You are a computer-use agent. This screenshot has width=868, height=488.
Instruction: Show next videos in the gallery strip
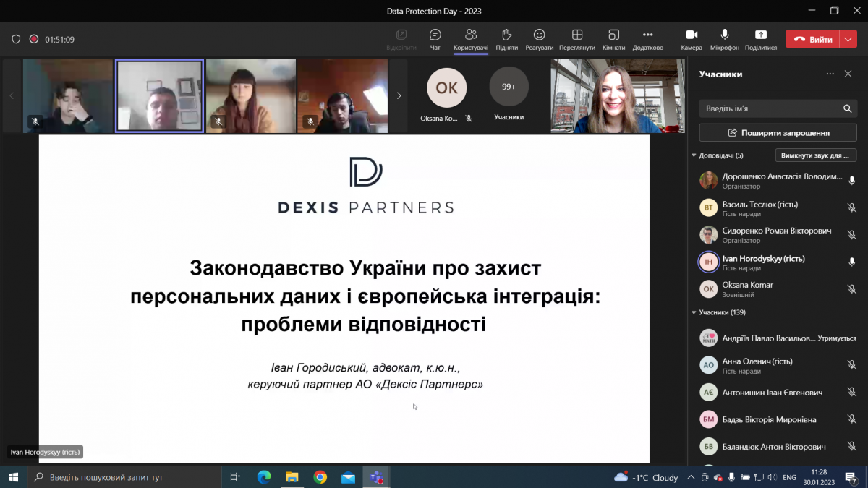click(399, 95)
